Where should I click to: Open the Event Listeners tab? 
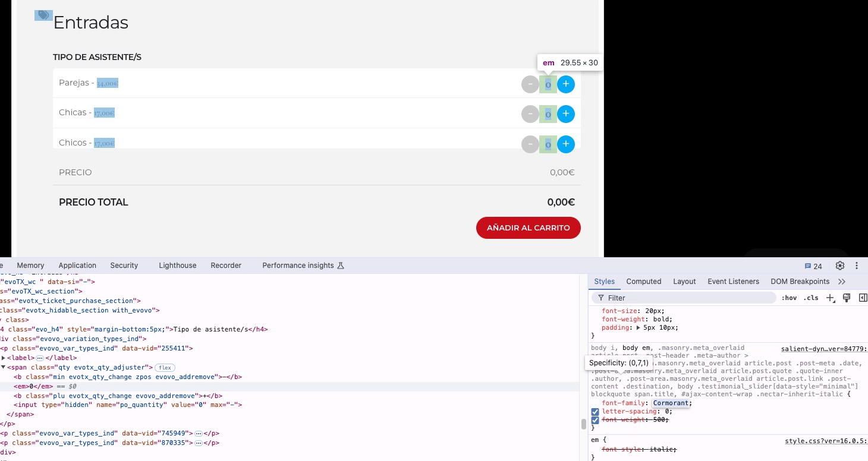(733, 282)
